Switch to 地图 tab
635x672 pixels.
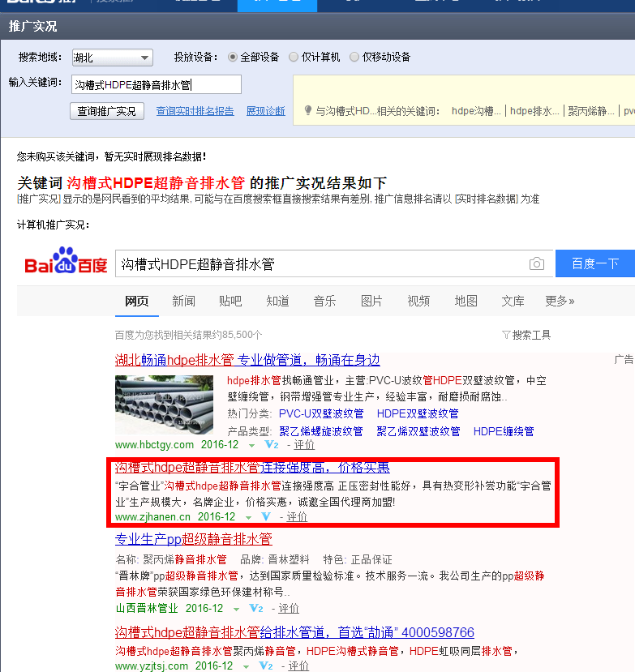tap(466, 302)
